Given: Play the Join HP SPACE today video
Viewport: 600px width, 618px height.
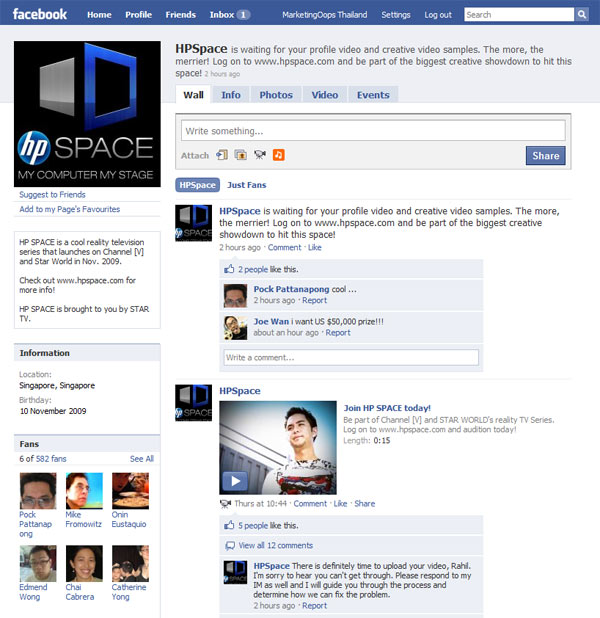Looking at the screenshot, I should pyautogui.click(x=235, y=481).
